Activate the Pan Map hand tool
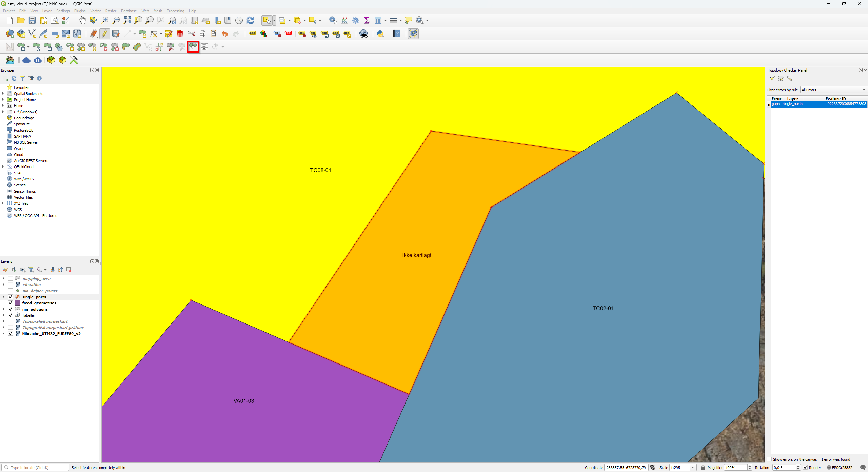Image resolution: width=868 pixels, height=472 pixels. [x=82, y=20]
